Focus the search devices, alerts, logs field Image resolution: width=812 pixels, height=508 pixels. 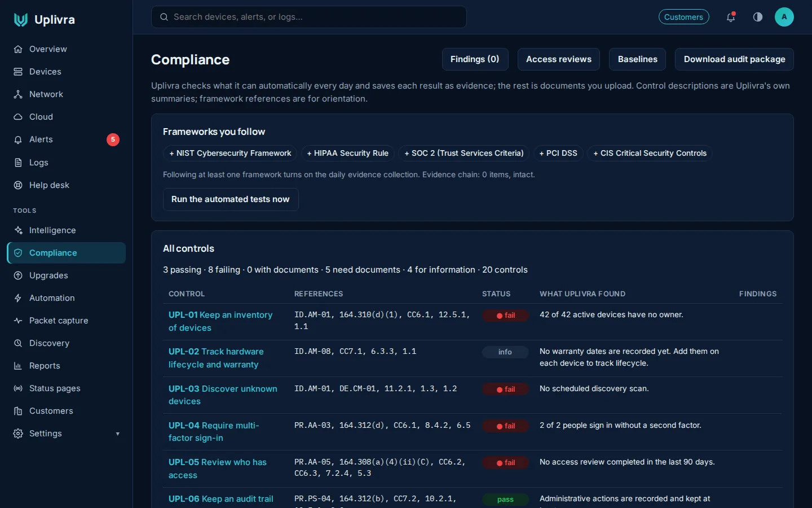tap(309, 17)
